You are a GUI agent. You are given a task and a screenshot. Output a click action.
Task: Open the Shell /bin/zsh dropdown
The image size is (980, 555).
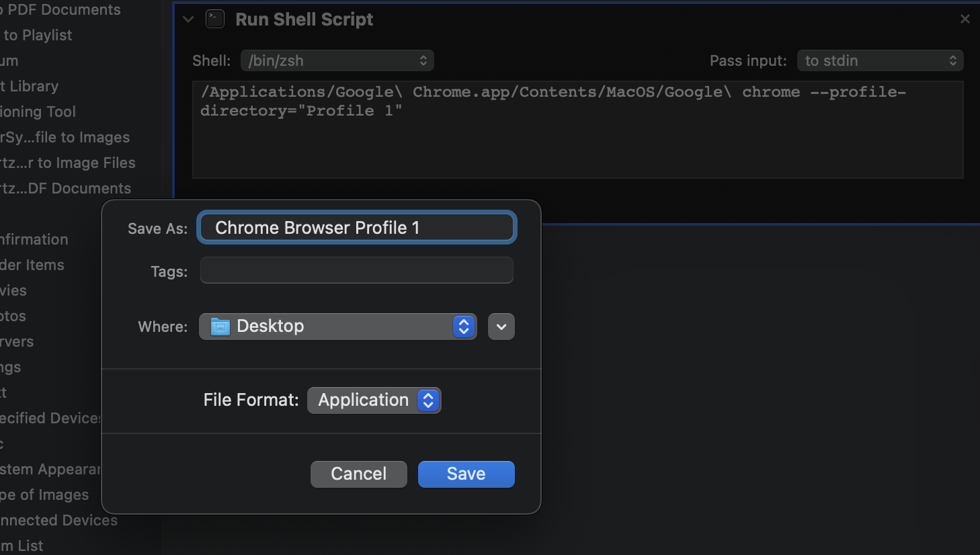(x=337, y=60)
